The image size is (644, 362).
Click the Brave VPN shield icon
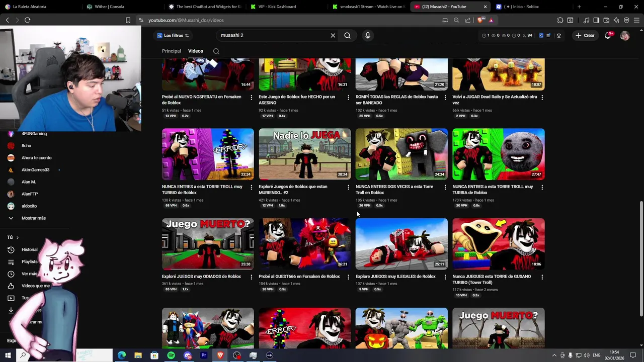click(626, 20)
